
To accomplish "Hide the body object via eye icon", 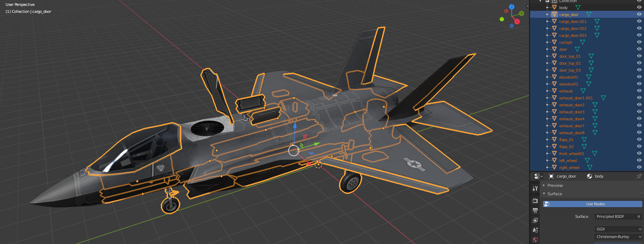I will [x=639, y=7].
